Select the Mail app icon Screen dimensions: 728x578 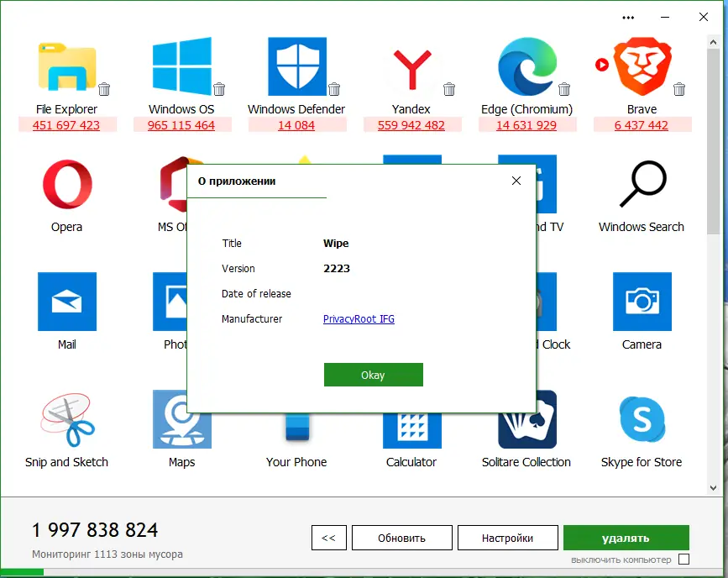coord(67,302)
